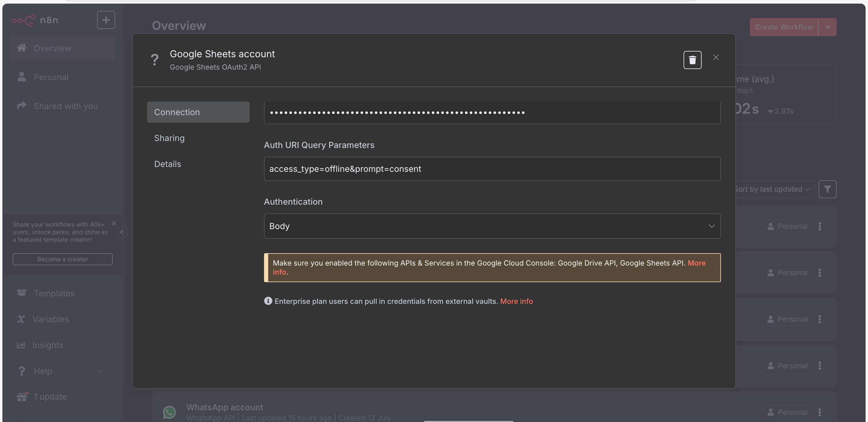The height and width of the screenshot is (422, 868).
Task: Click Personal badge on the third credential row
Action: pyautogui.click(x=787, y=319)
